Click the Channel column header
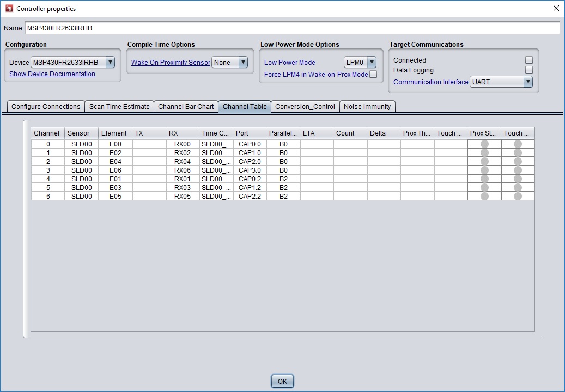The height and width of the screenshot is (392, 565). (47, 133)
